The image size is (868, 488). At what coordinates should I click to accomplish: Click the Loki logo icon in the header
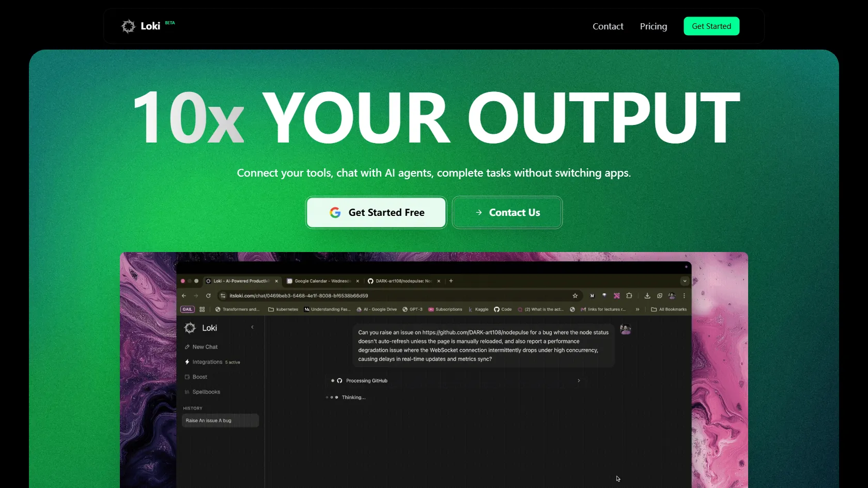point(128,26)
